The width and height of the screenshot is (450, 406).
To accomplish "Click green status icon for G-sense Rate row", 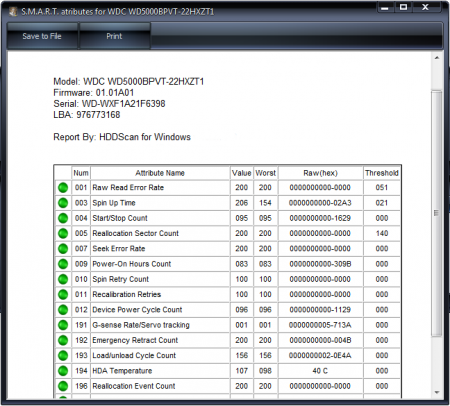I will 63,325.
